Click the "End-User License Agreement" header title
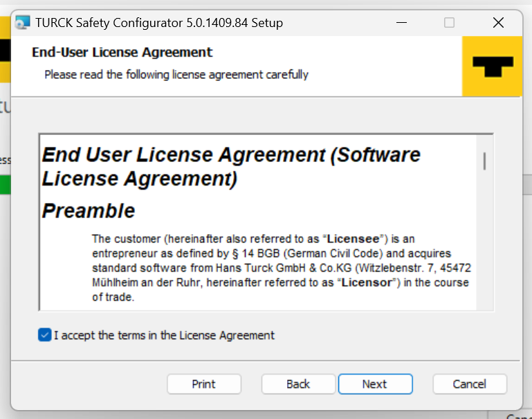The image size is (532, 419). tap(122, 53)
